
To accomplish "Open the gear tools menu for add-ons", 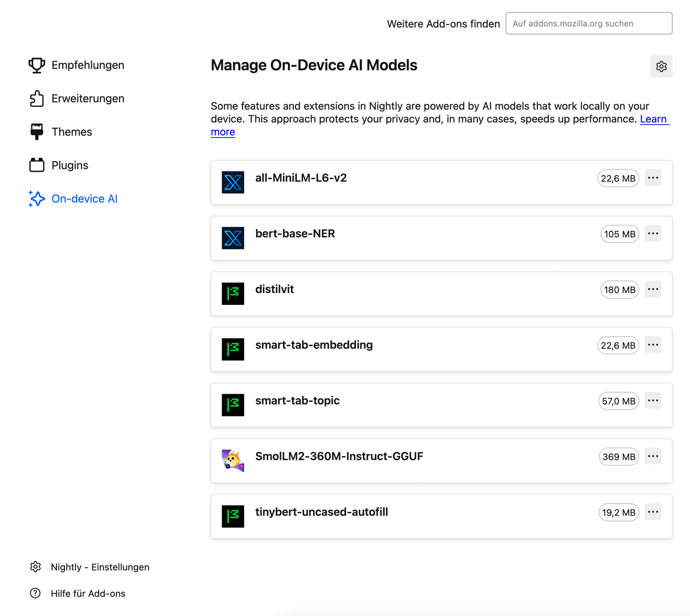I will point(661,67).
